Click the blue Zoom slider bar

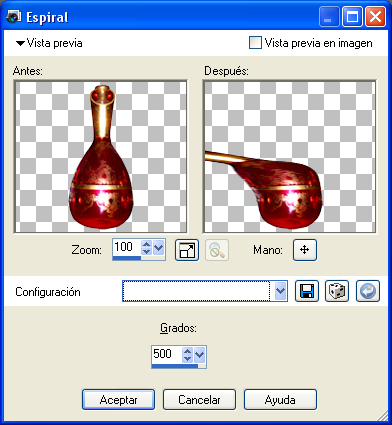[127, 258]
